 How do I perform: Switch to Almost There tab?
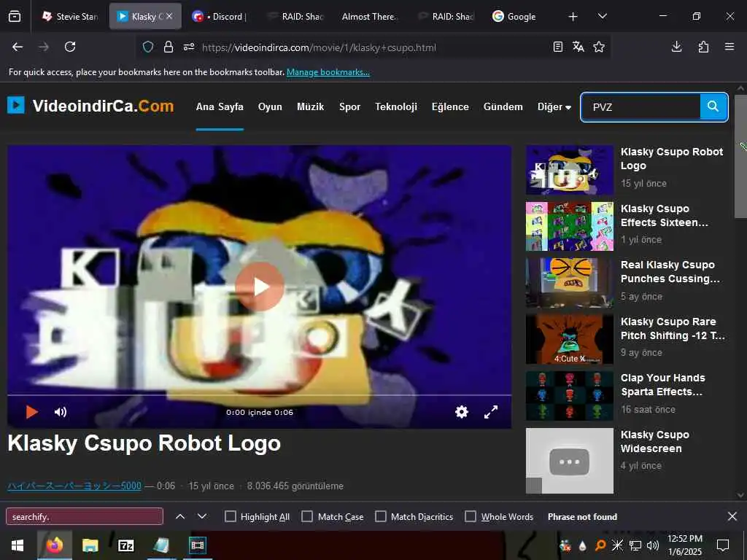[369, 17]
